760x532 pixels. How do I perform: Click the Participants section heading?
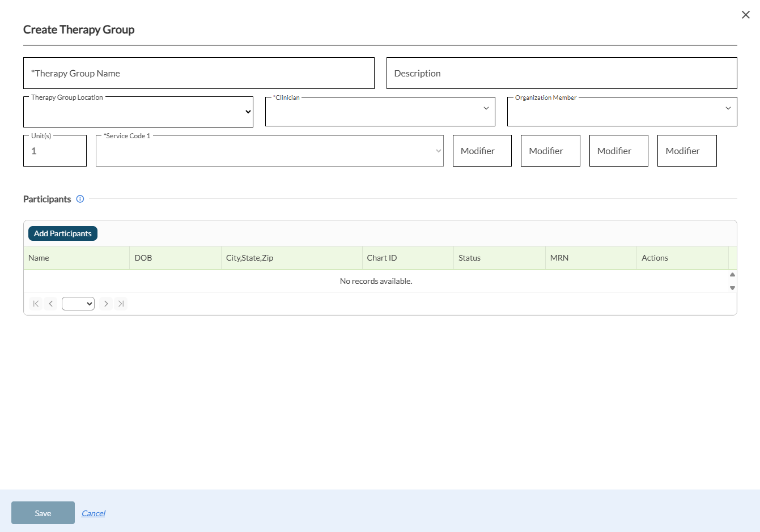click(x=47, y=199)
